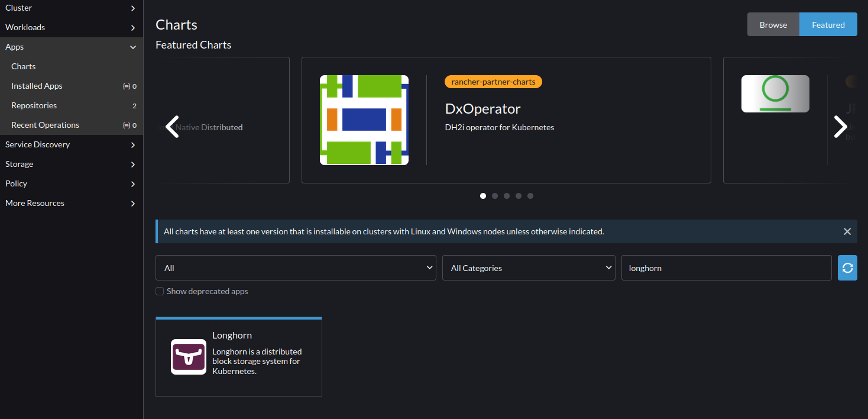This screenshot has width=868, height=419.
Task: Click the search field containing longhorn
Action: pyautogui.click(x=726, y=268)
